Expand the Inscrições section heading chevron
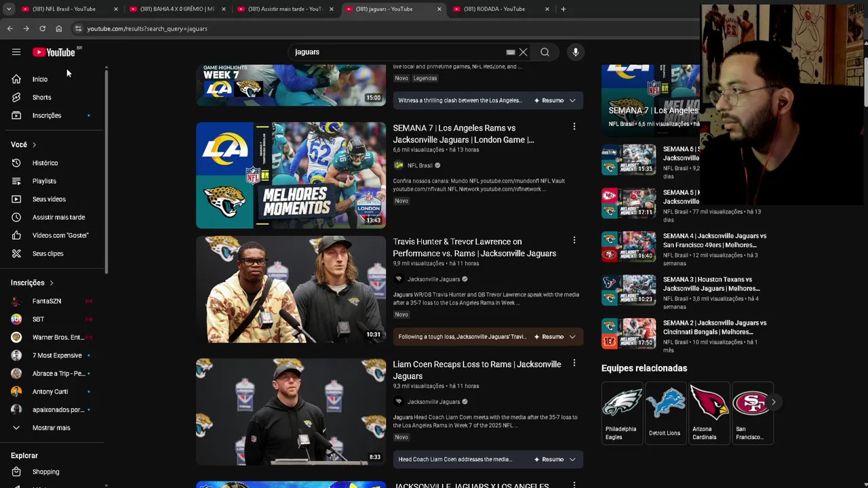 [x=51, y=283]
